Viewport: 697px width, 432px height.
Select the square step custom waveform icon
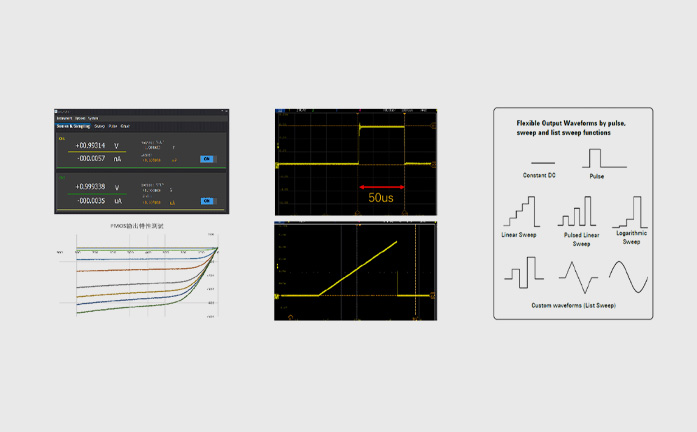522,272
